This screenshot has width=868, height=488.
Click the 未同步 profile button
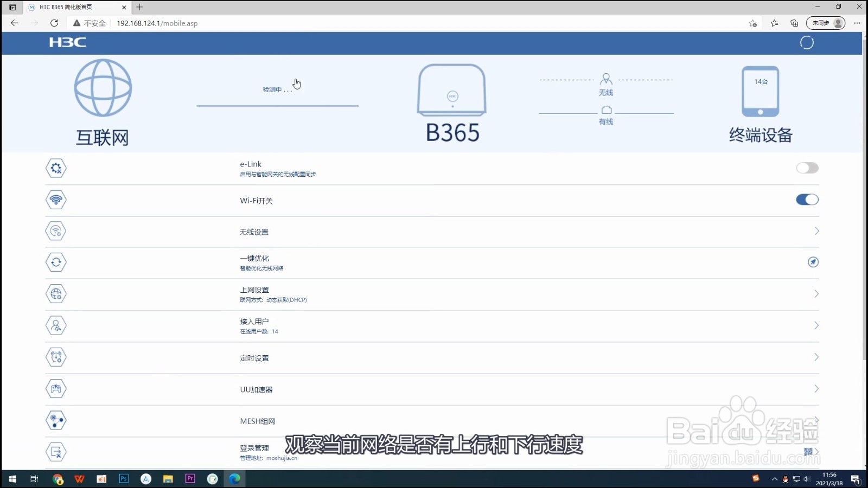click(825, 23)
